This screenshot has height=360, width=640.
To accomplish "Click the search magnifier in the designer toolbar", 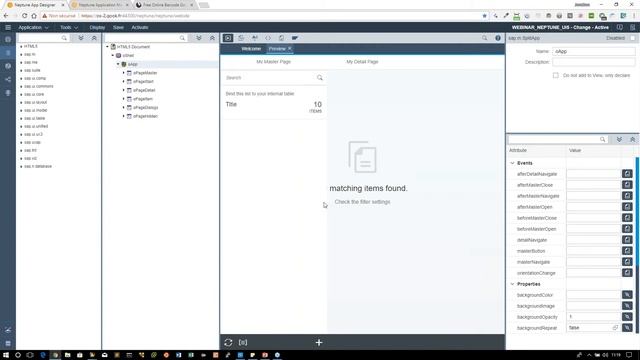I will pyautogui.click(x=484, y=38).
